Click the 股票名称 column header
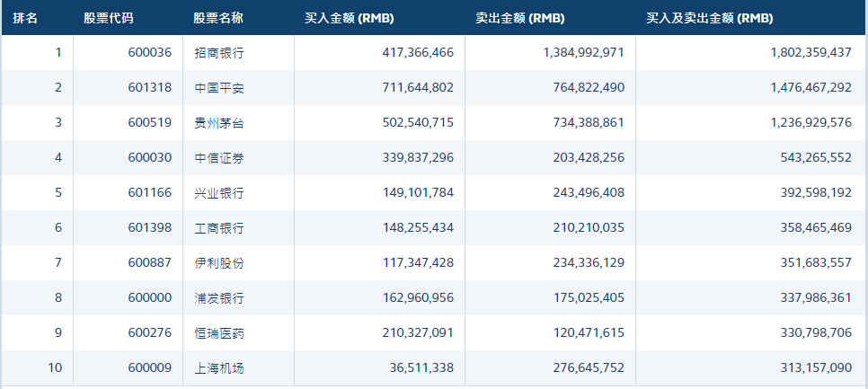 [218, 18]
